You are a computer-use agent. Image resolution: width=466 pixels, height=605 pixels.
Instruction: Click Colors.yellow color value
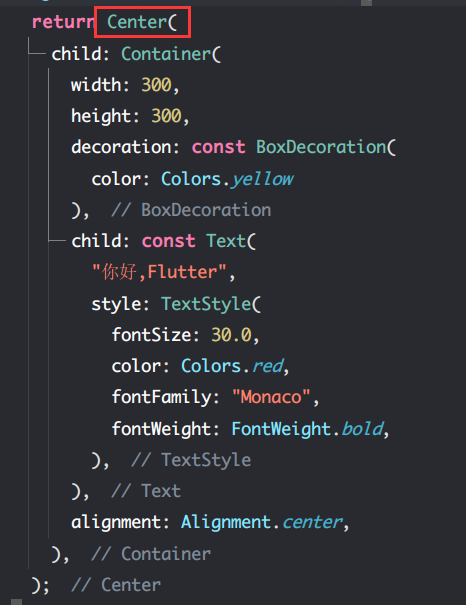pyautogui.click(x=227, y=179)
